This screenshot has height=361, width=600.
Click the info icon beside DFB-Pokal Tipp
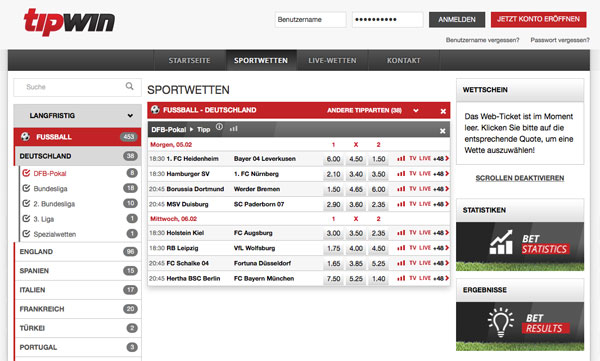tap(219, 127)
